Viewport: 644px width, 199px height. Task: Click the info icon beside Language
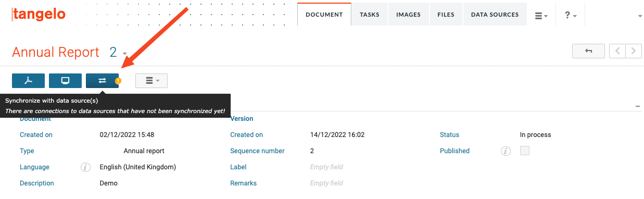click(x=86, y=167)
